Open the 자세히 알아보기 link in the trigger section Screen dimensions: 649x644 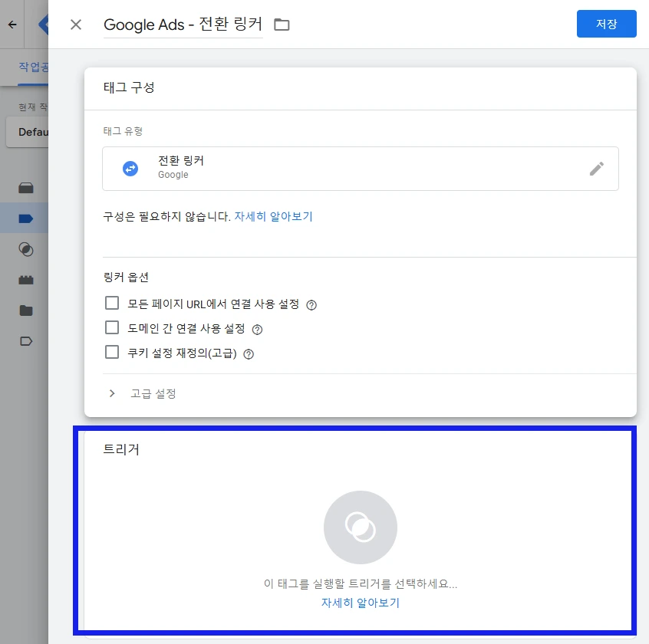(x=360, y=603)
